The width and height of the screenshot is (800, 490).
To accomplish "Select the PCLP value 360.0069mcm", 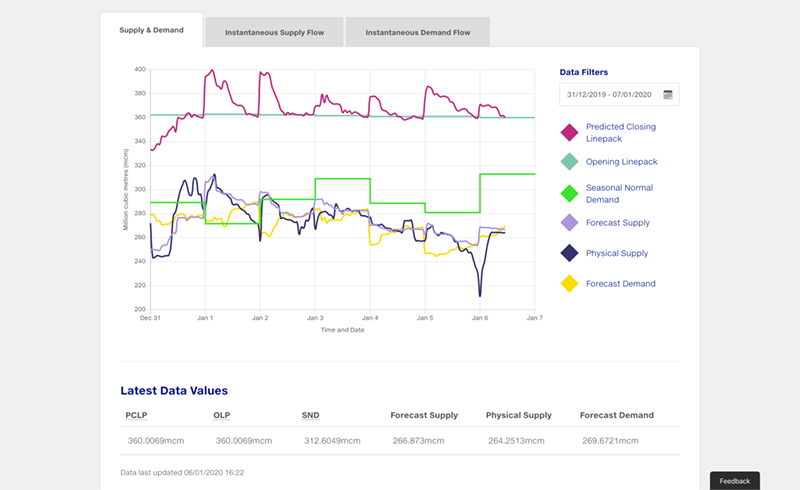I will pos(156,440).
